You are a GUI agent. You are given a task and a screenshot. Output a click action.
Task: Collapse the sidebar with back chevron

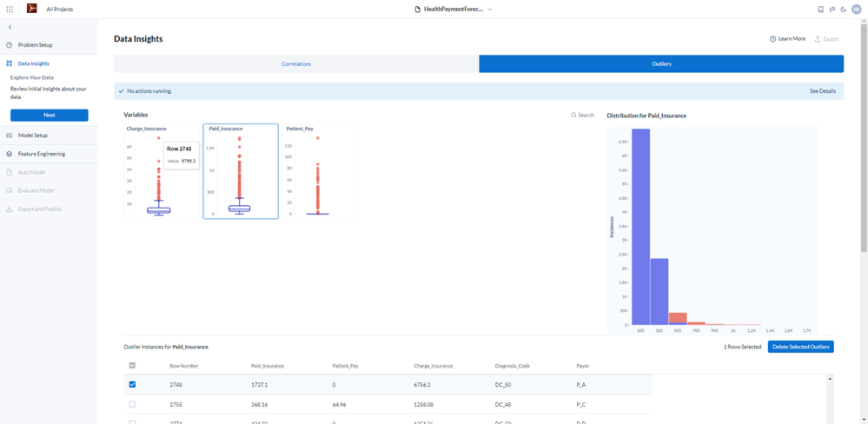pos(10,27)
